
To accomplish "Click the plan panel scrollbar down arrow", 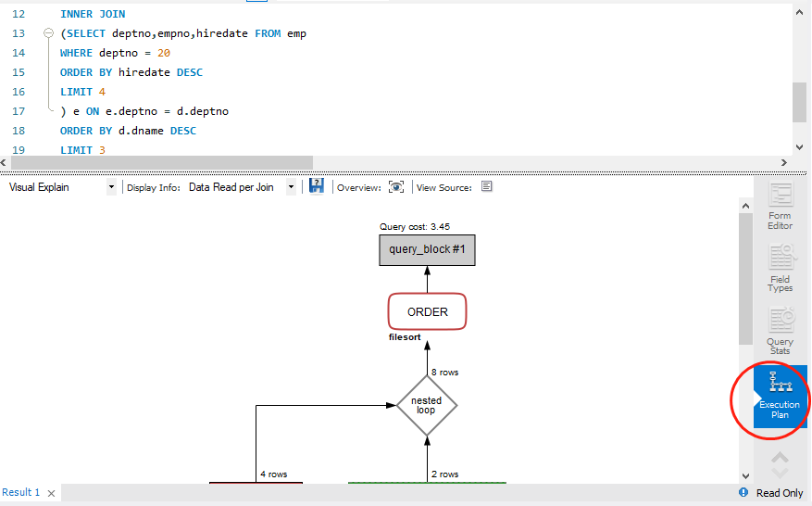I will (x=745, y=476).
